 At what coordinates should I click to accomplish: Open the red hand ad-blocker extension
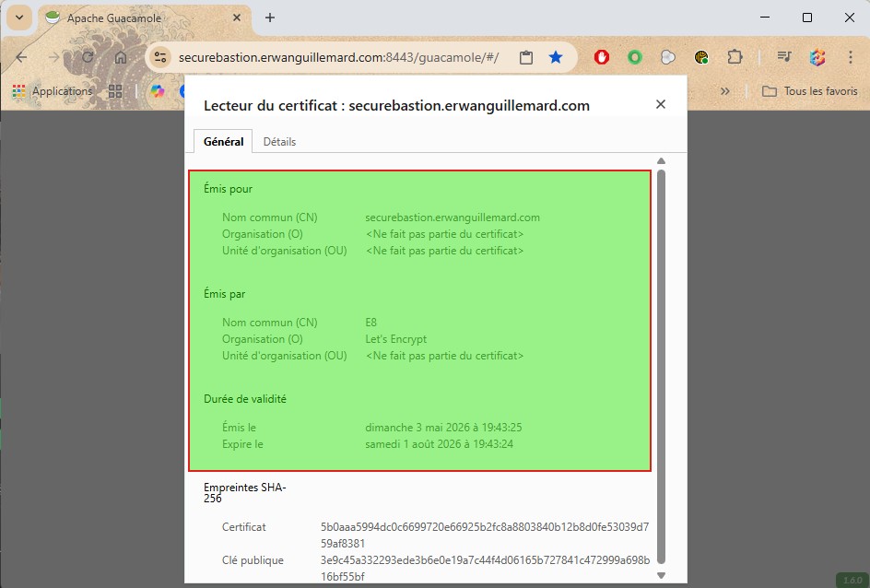coord(602,57)
